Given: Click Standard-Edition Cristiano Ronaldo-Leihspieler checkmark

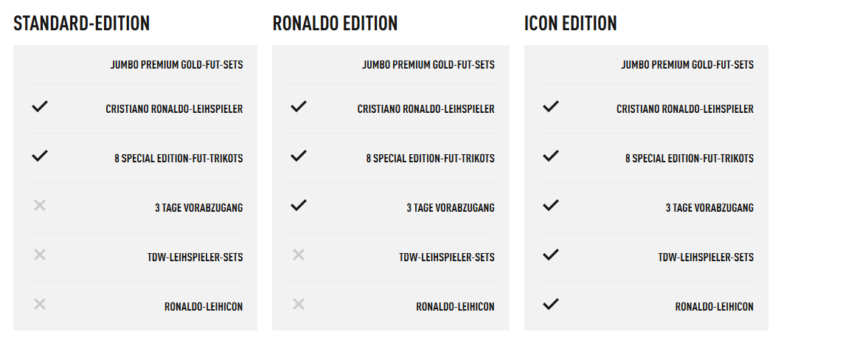Looking at the screenshot, I should point(40,107).
